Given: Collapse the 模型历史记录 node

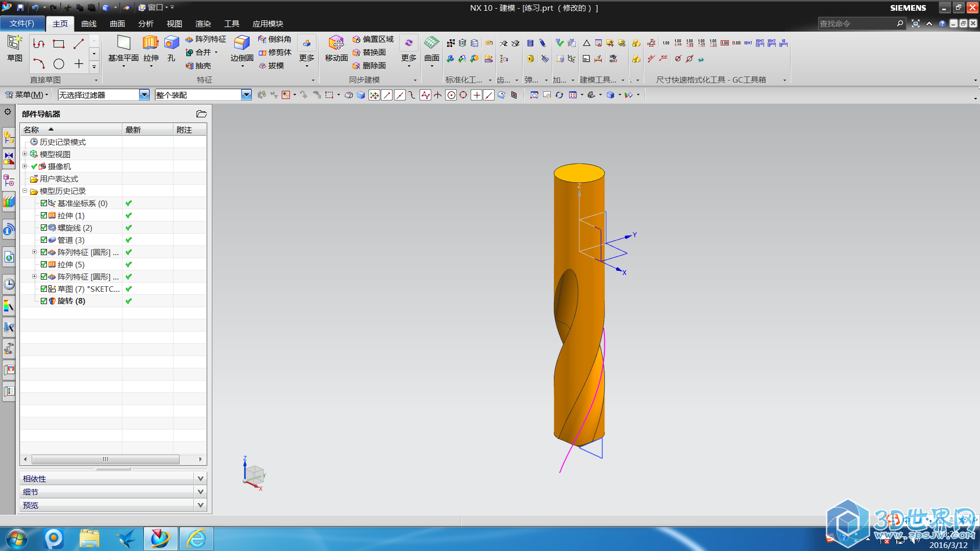Looking at the screenshot, I should pyautogui.click(x=24, y=191).
